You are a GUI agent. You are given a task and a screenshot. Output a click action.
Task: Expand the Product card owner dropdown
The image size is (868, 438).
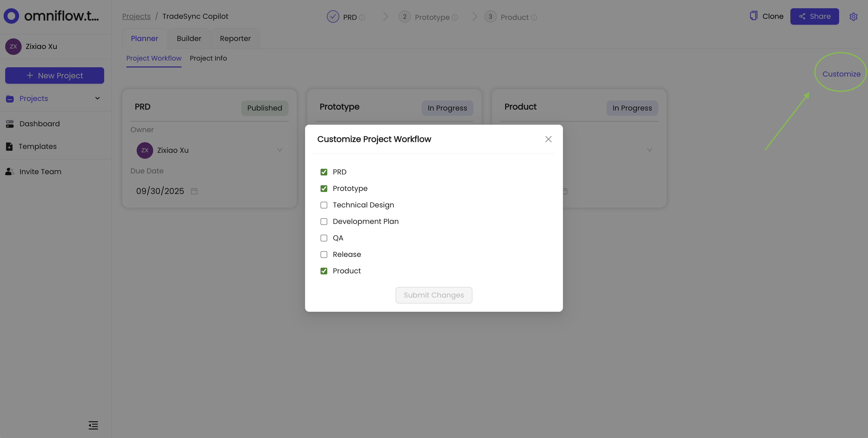click(650, 150)
